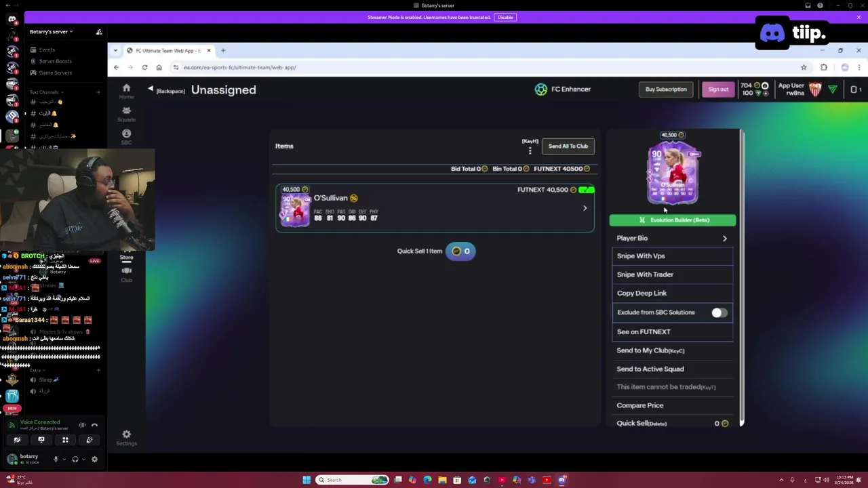Open Server Boosts in Discord
This screenshot has width=868, height=488.
coord(55,61)
